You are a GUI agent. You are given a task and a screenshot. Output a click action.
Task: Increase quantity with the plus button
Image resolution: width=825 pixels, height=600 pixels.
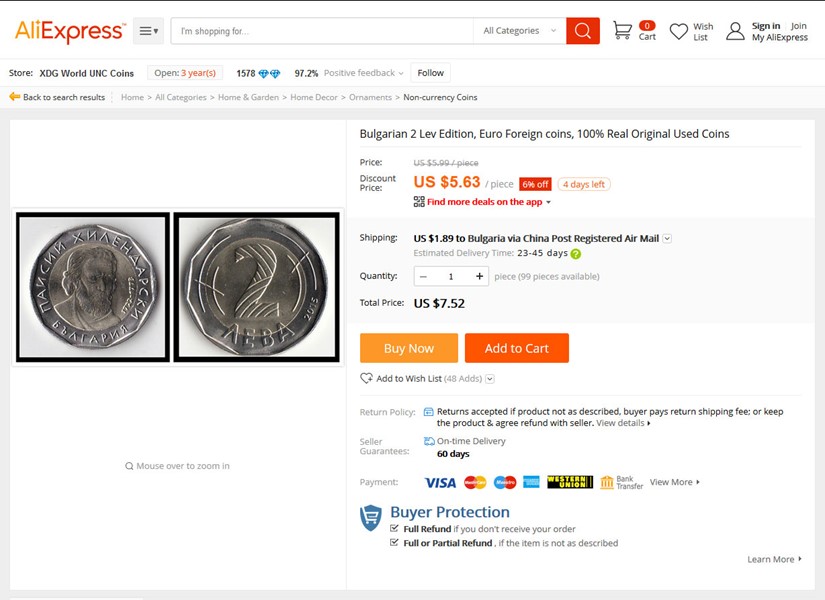480,276
